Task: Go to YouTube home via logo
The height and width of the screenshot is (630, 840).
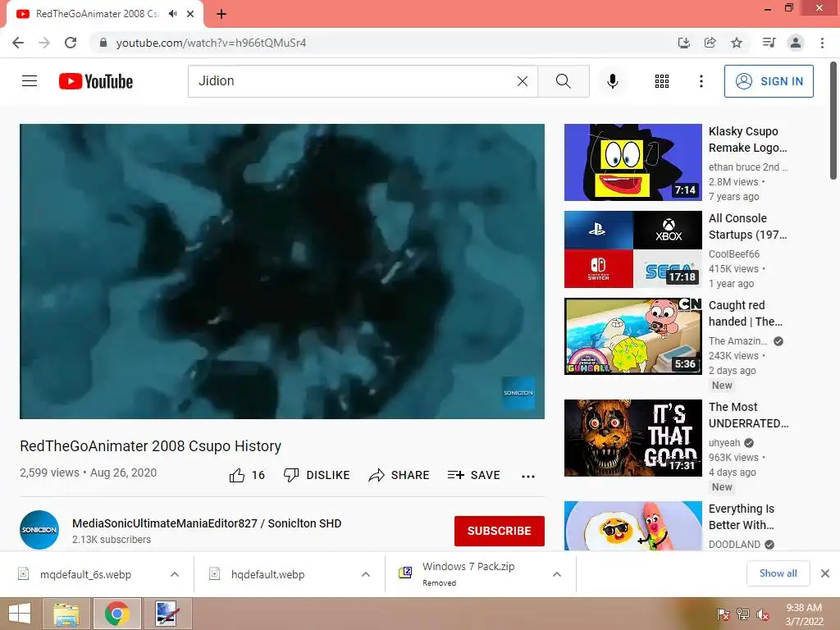Action: pyautogui.click(x=96, y=81)
